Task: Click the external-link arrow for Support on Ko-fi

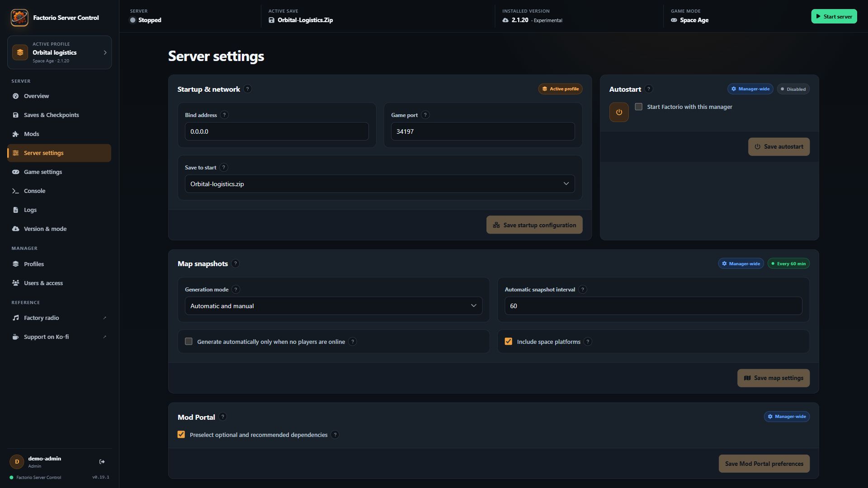Action: tap(105, 337)
